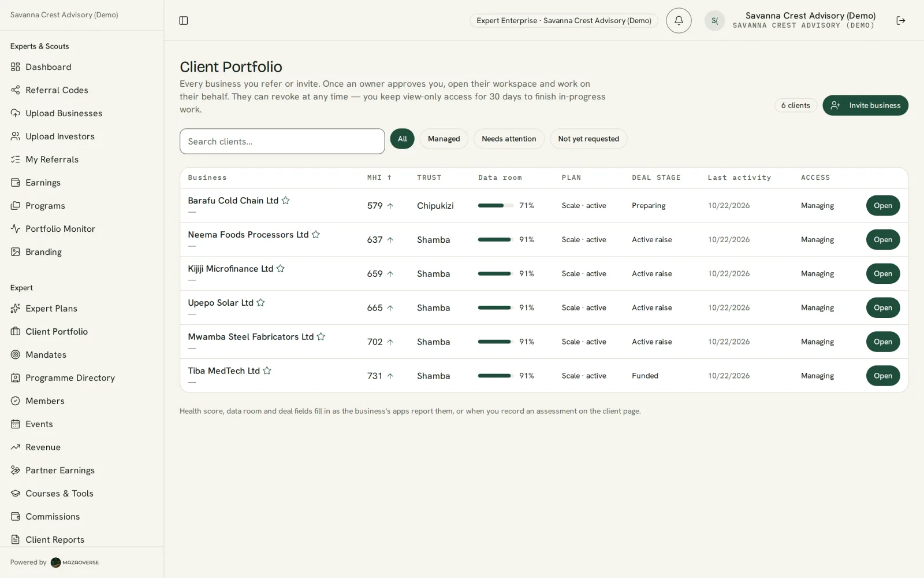
Task: Sort table by MHI column header
Action: 379,178
